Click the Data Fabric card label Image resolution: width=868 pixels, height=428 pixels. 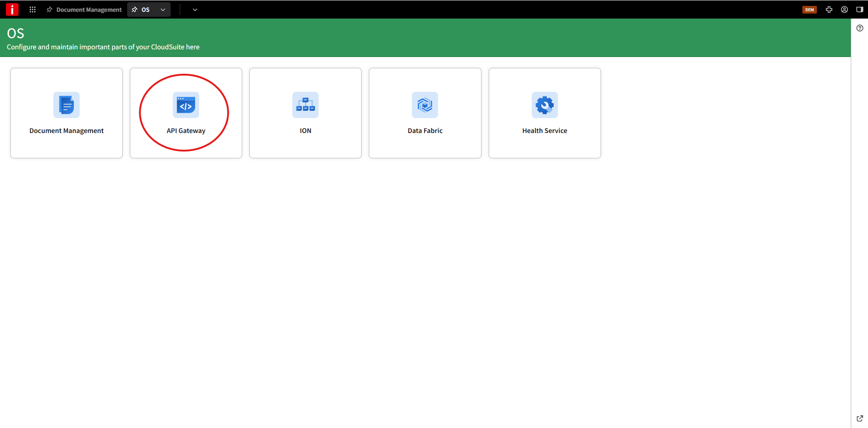(425, 131)
